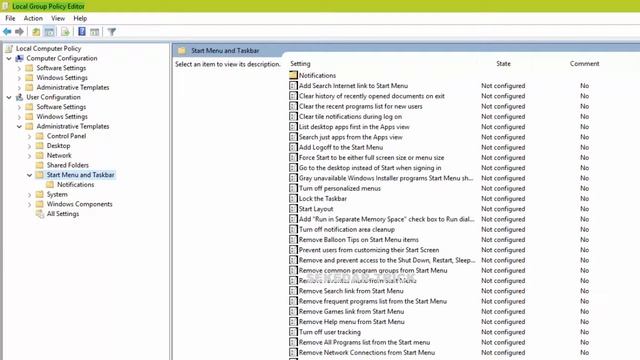The width and height of the screenshot is (640, 360).
Task: Click folder icon beside Shared Folders
Action: click(x=40, y=165)
